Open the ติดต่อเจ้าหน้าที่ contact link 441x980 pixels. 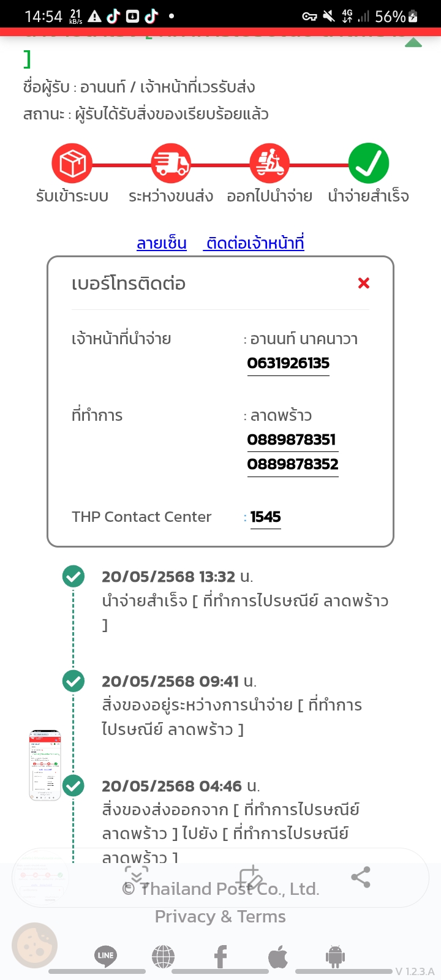click(x=254, y=243)
